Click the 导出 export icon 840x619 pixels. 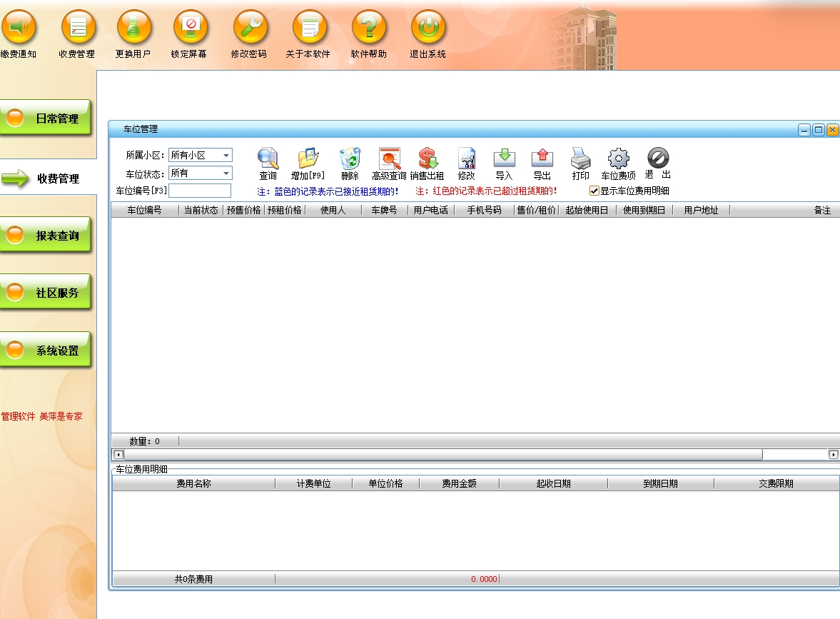[x=542, y=158]
